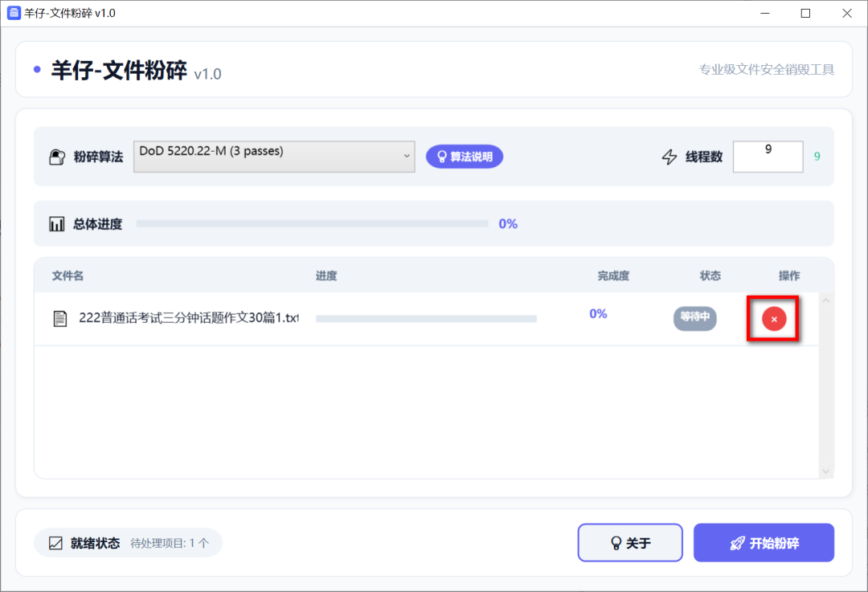
Task: Click the document icon beside the txt file
Action: 60,319
